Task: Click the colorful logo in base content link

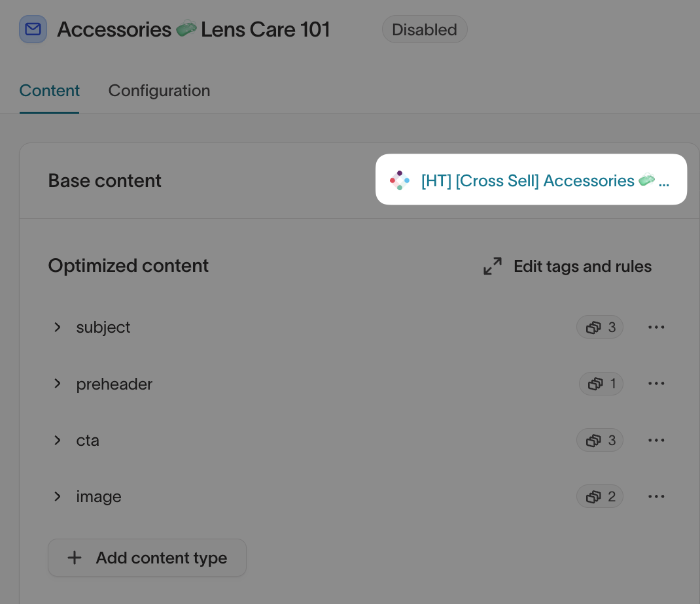Action: pos(400,180)
